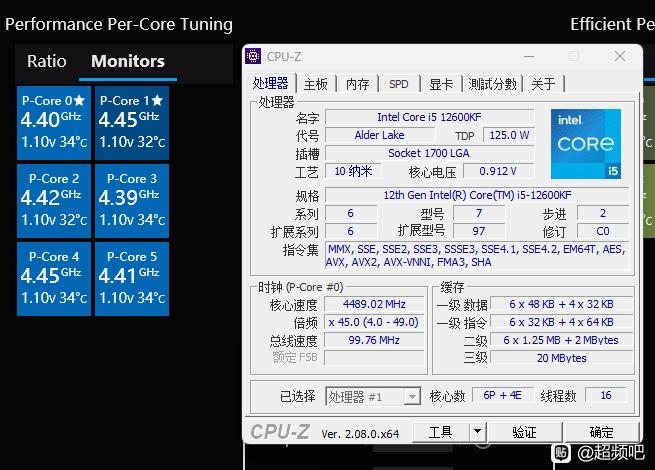Select the P-Core 3 monitor tile
The height and width of the screenshot is (470, 655).
pyautogui.click(x=132, y=201)
